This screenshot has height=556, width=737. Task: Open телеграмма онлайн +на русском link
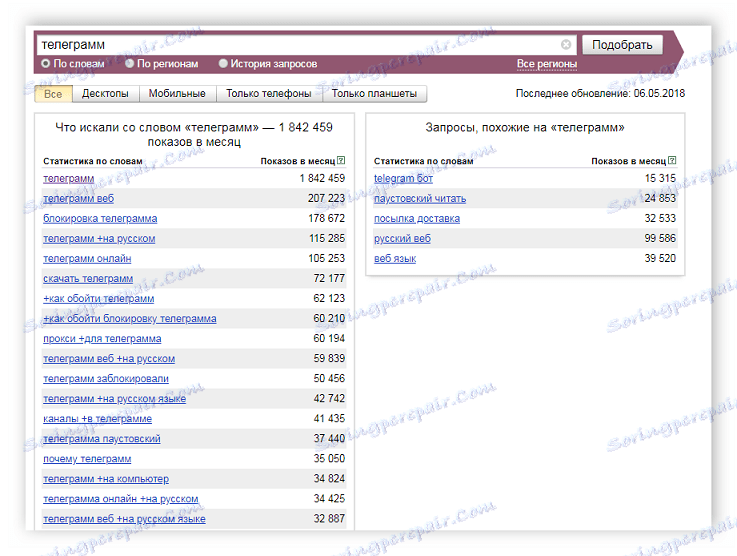[x=121, y=498]
